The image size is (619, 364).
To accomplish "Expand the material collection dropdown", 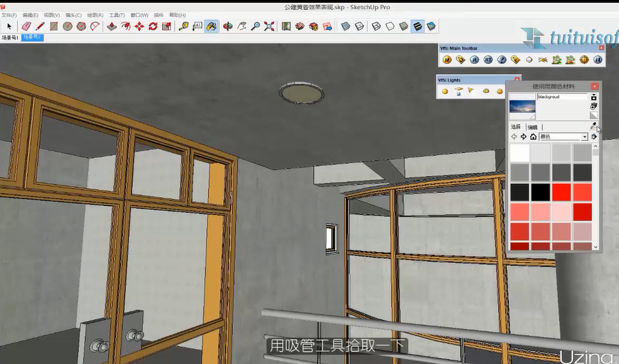I will pos(585,137).
